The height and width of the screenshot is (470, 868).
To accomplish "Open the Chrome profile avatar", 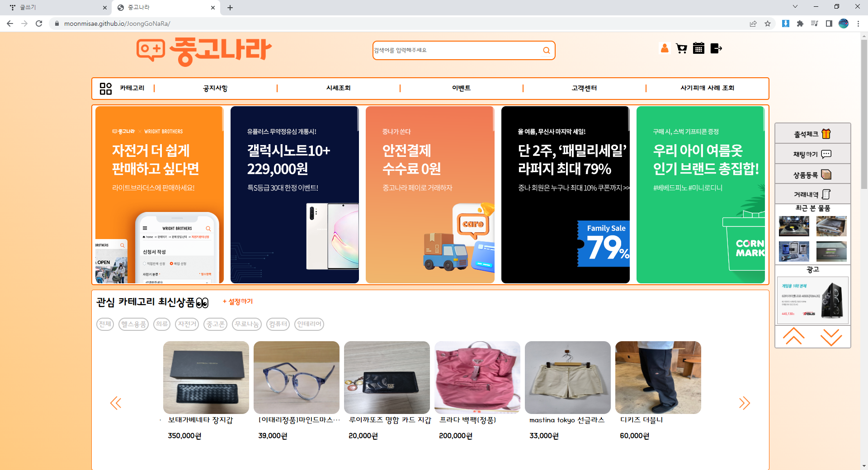I will click(x=844, y=23).
